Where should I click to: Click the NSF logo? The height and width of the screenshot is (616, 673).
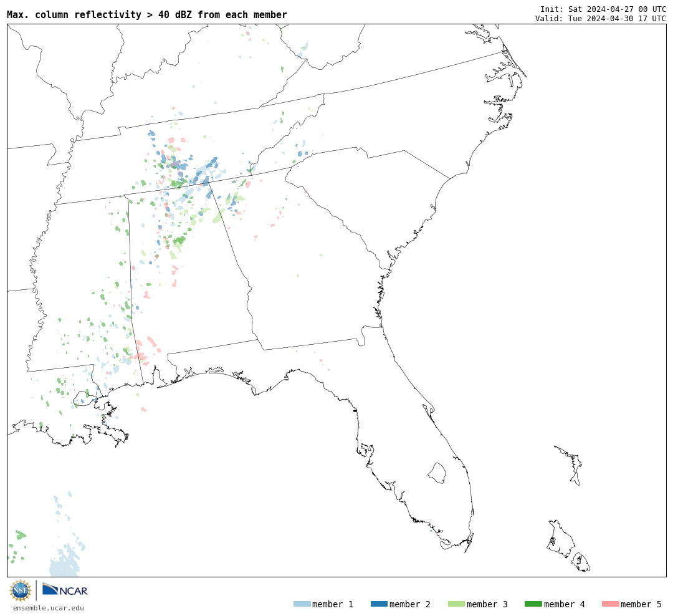[20, 590]
